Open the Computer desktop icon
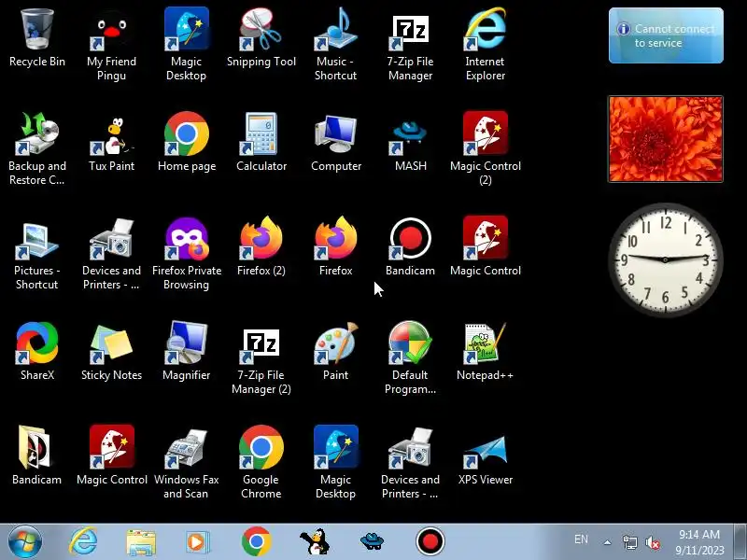 [336, 142]
